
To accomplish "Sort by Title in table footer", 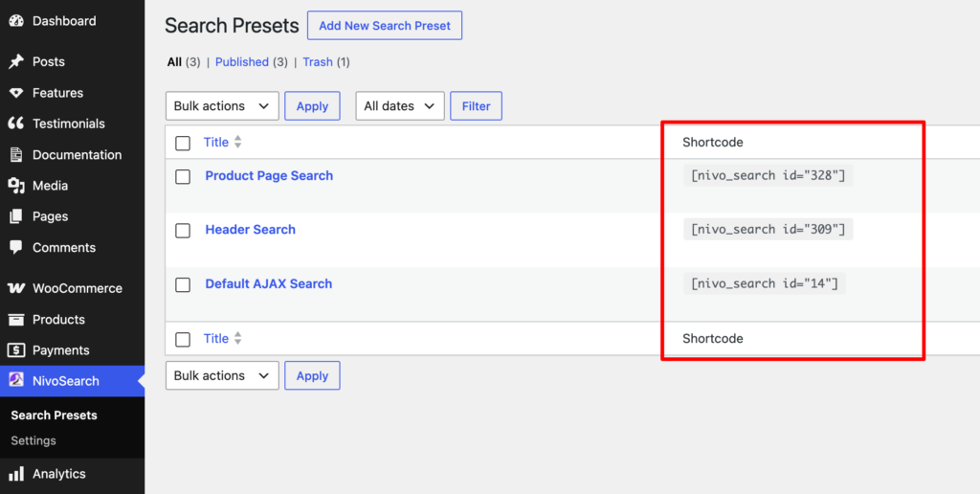I will [x=216, y=338].
